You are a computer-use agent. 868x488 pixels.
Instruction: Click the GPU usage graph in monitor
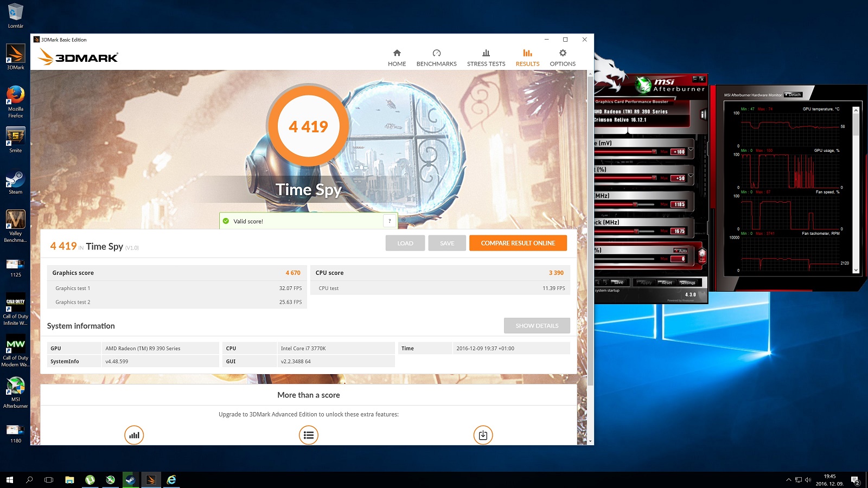coord(790,171)
